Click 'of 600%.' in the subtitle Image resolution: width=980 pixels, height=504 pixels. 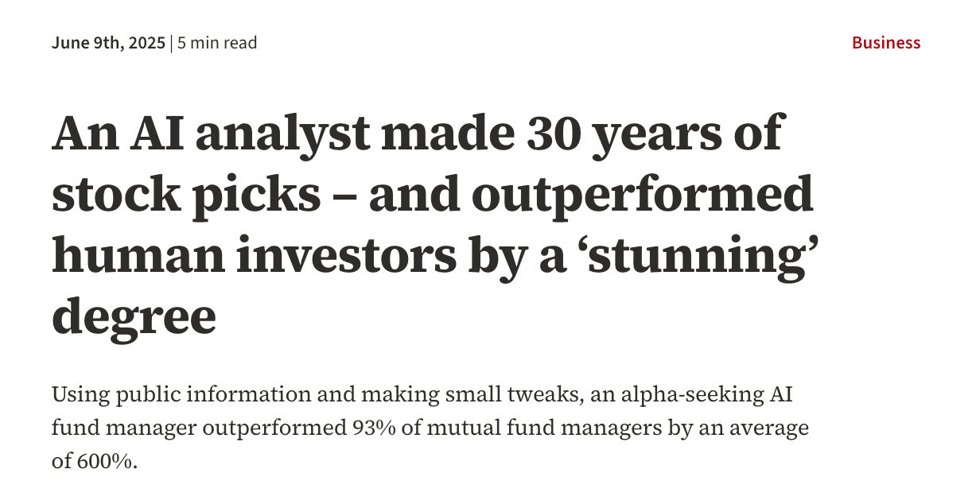coord(95,461)
